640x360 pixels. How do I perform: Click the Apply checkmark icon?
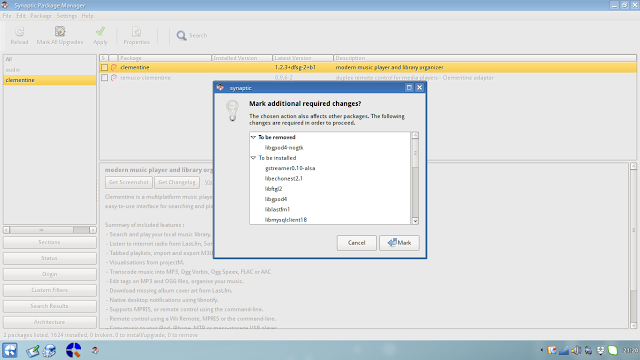pos(100,31)
